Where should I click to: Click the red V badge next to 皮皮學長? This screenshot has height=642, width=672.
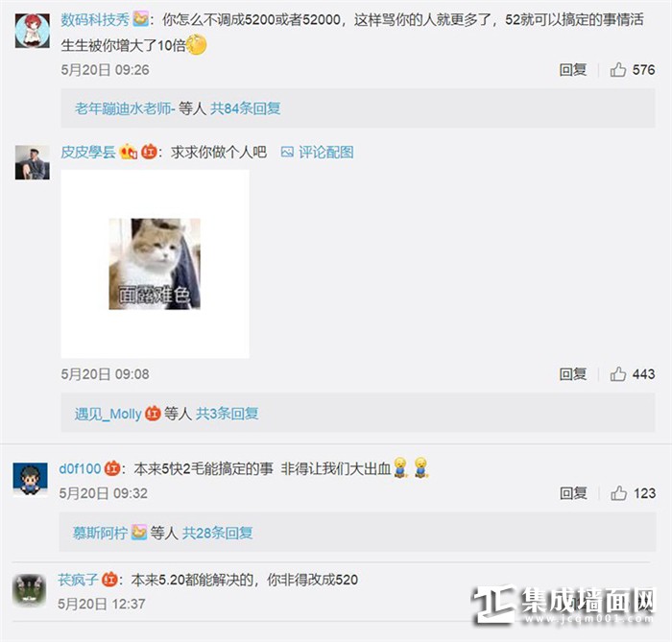point(149,152)
